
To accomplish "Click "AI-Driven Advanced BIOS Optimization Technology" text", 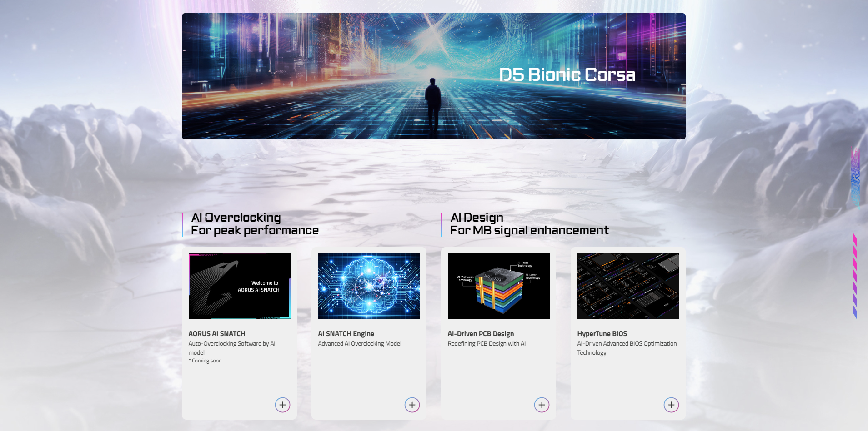I will [x=627, y=348].
